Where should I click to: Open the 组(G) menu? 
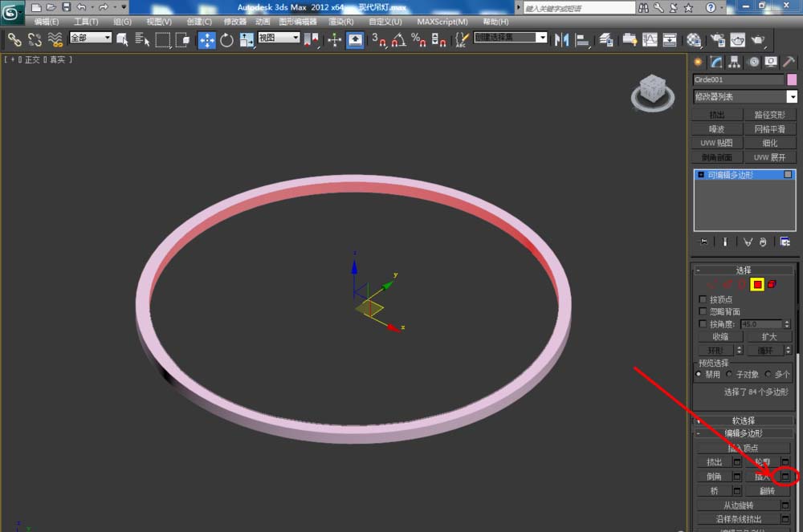(122, 22)
